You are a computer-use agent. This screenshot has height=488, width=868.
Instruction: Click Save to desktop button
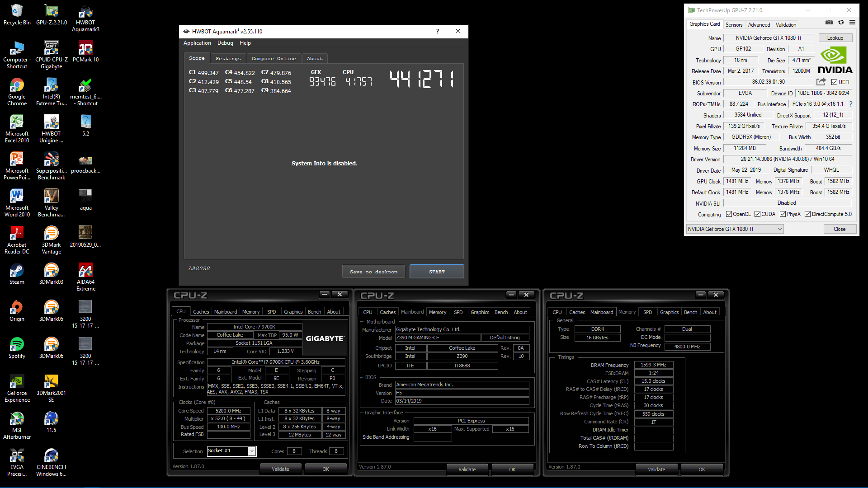click(373, 272)
